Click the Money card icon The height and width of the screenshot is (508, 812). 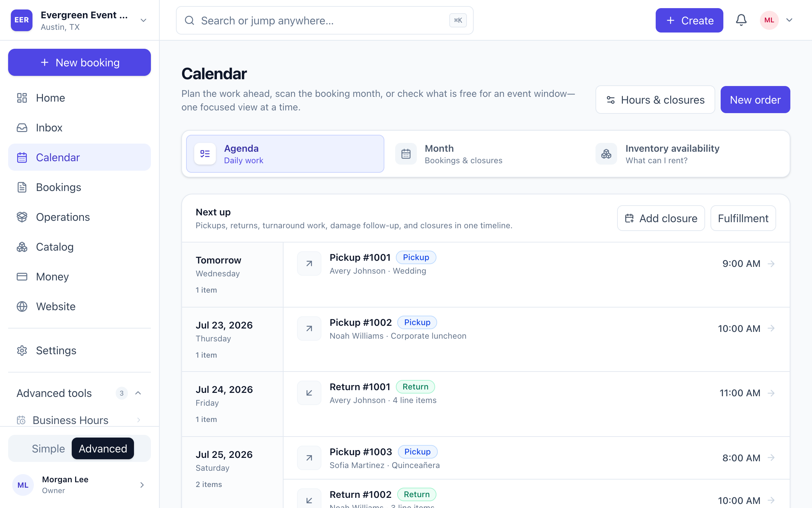(22, 277)
